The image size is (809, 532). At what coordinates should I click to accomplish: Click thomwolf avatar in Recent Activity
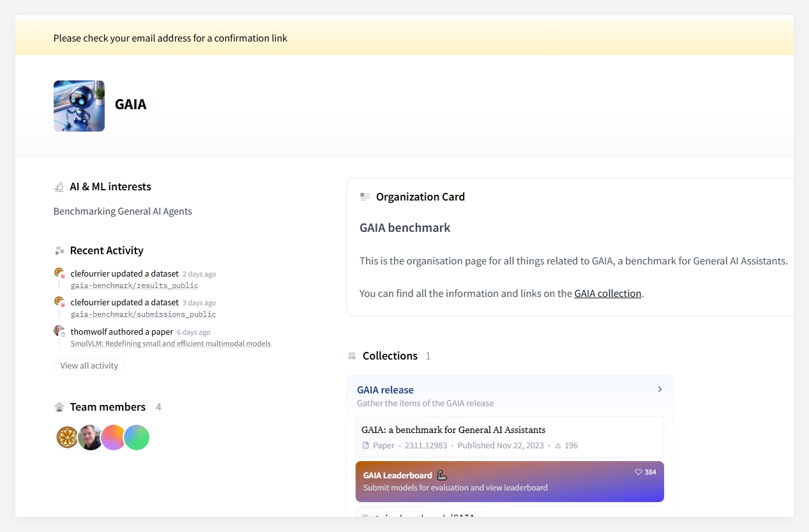59,331
